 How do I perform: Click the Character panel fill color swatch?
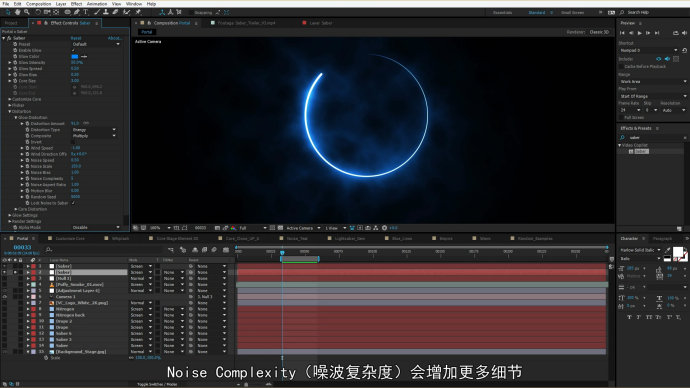tap(678, 252)
